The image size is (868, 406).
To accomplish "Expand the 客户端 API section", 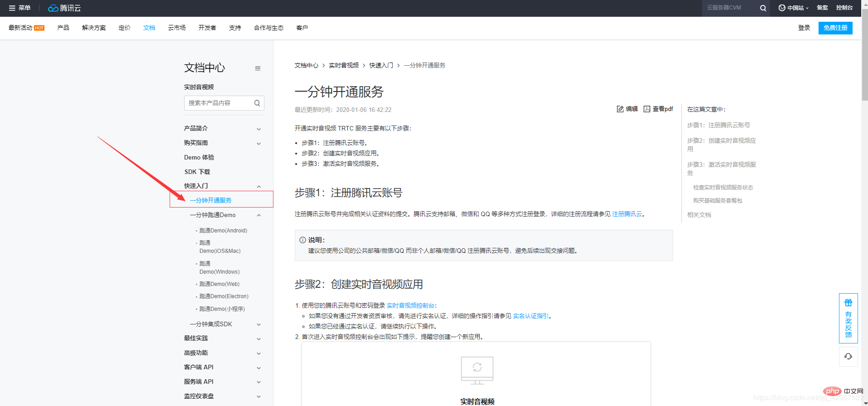I will pos(258,367).
